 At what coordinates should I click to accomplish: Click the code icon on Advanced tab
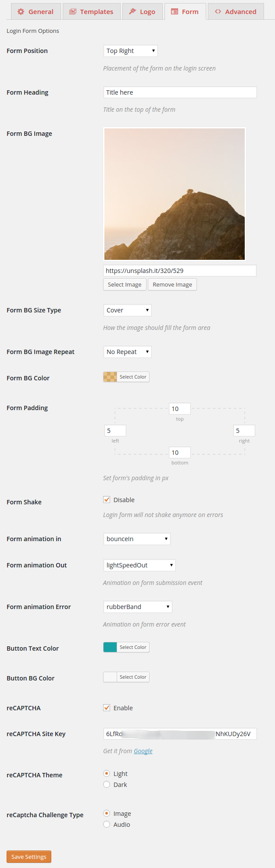(x=218, y=11)
